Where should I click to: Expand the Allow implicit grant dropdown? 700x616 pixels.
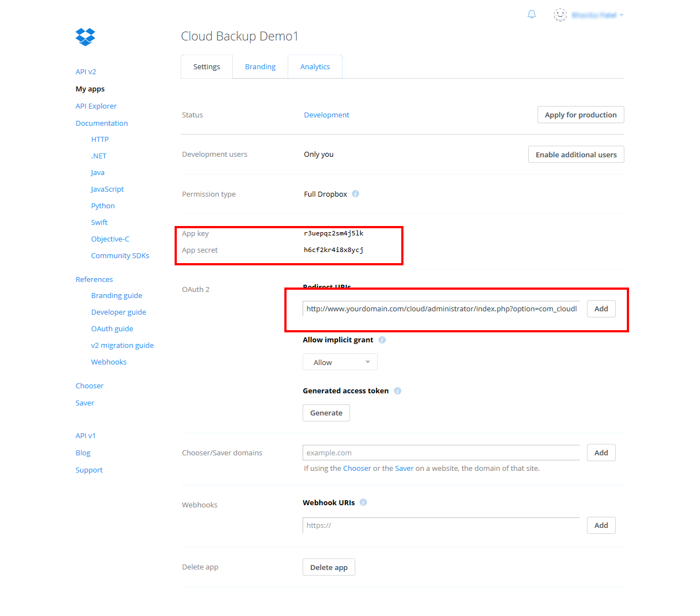pos(340,362)
